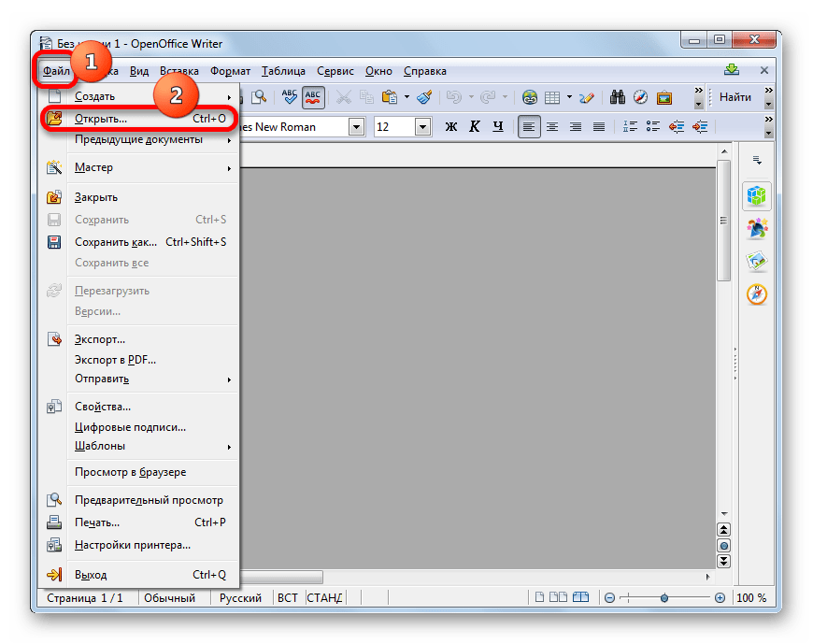
Task: Select the Format Paintbrush icon
Action: click(x=424, y=97)
